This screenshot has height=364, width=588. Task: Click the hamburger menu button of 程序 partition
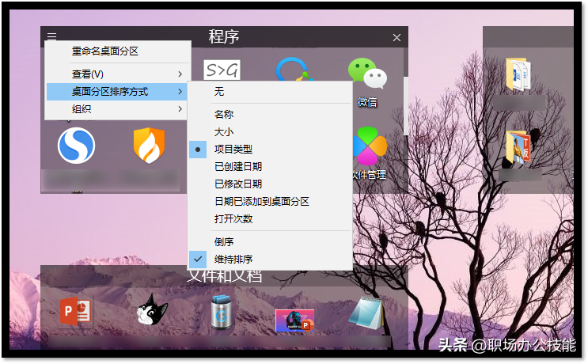[51, 37]
